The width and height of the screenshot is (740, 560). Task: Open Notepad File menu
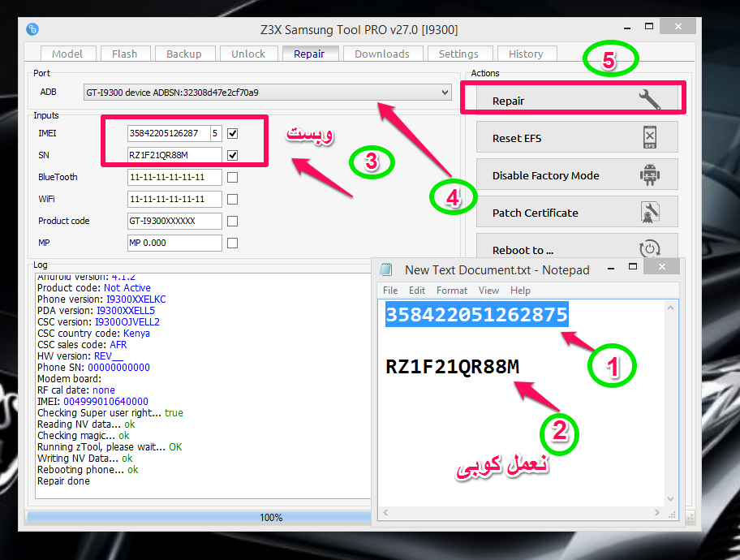click(390, 291)
